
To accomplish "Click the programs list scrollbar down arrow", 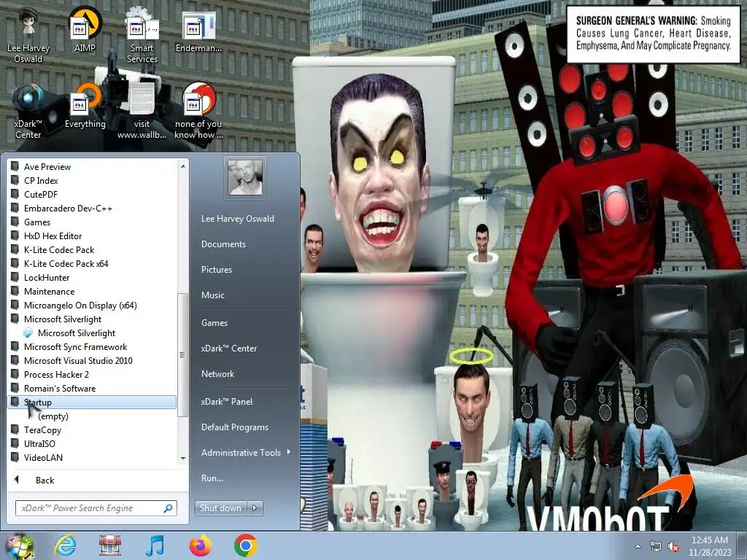I will [x=183, y=458].
